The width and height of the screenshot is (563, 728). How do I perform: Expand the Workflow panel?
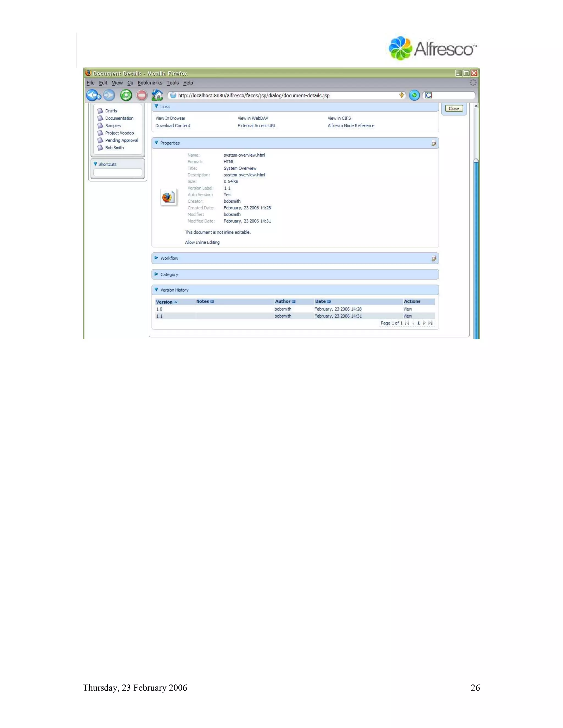(156, 258)
